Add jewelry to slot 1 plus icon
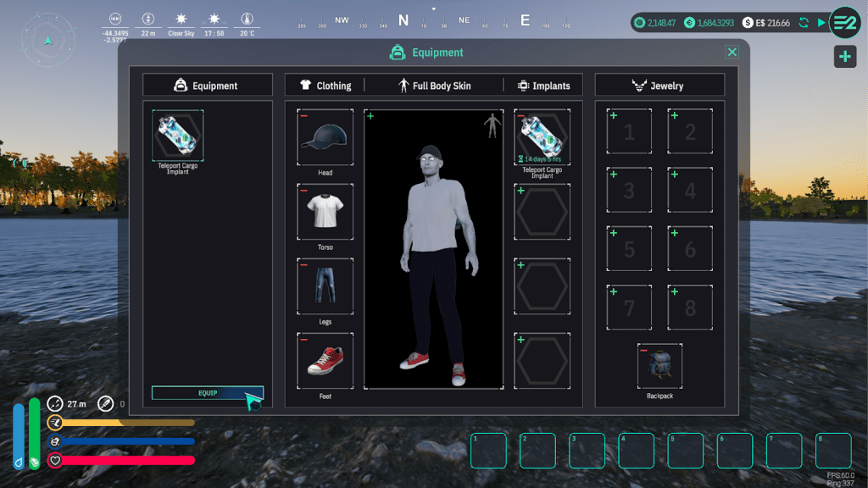868x488 pixels. click(x=614, y=115)
